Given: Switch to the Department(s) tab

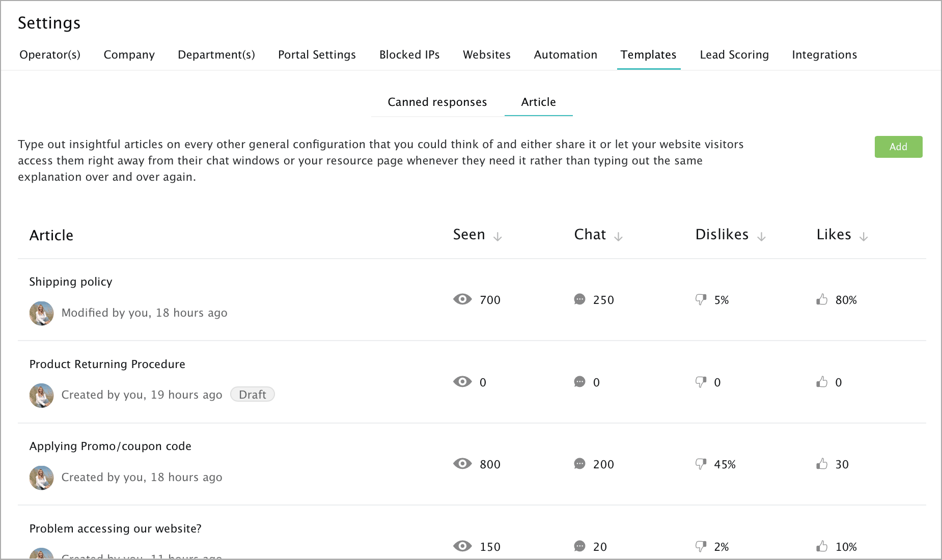Looking at the screenshot, I should pos(216,54).
